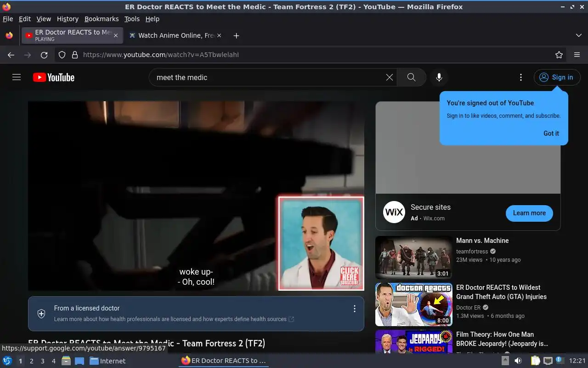Click the Click Here Subscribe overlay in video
588x368 pixels.
(349, 276)
